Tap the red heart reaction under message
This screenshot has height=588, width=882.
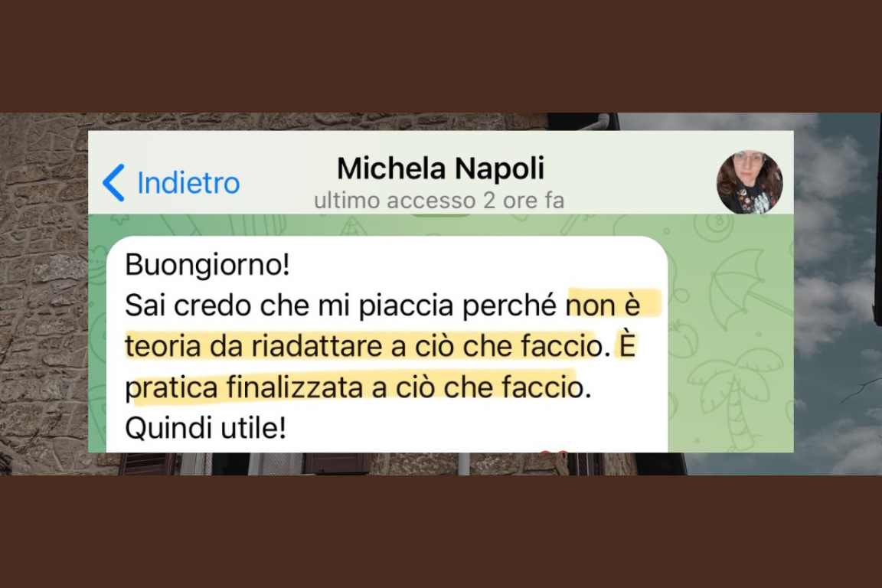[x=554, y=451]
